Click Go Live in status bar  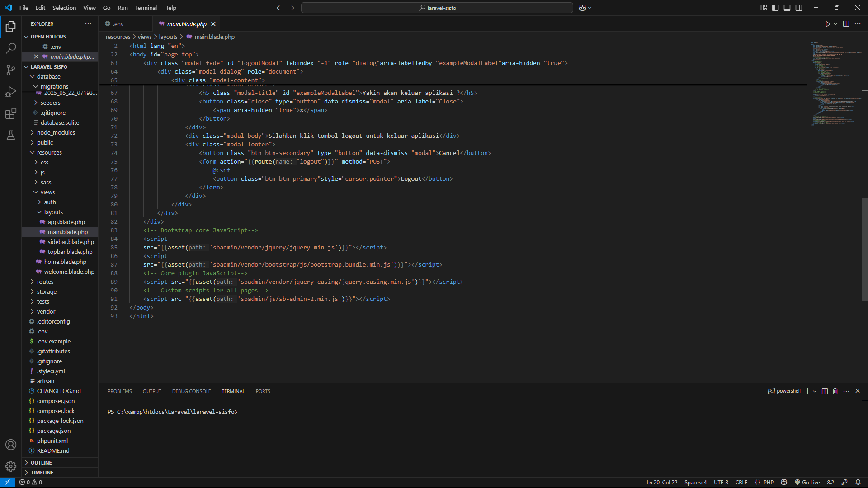pyautogui.click(x=807, y=482)
